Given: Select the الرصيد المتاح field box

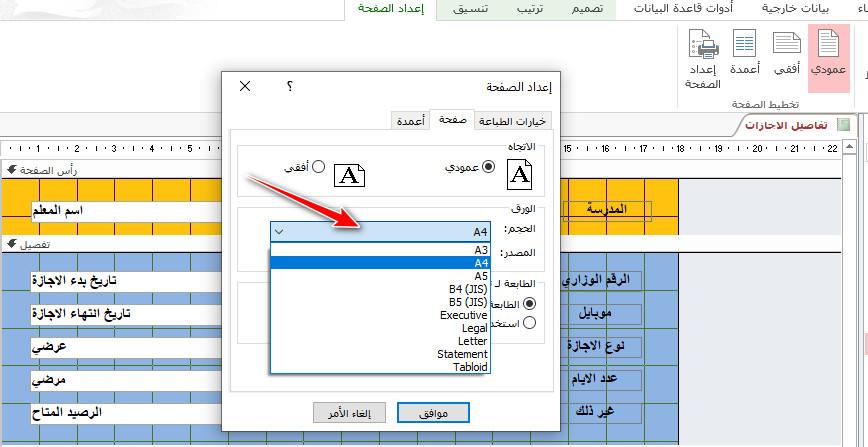Looking at the screenshot, I should pos(127,413).
